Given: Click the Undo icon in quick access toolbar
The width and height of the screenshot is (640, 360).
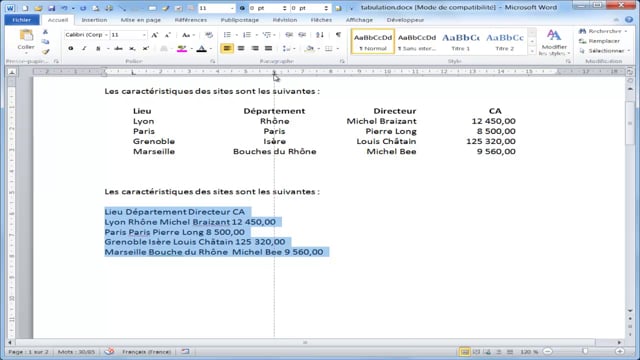Looking at the screenshot, I should tap(64, 8).
